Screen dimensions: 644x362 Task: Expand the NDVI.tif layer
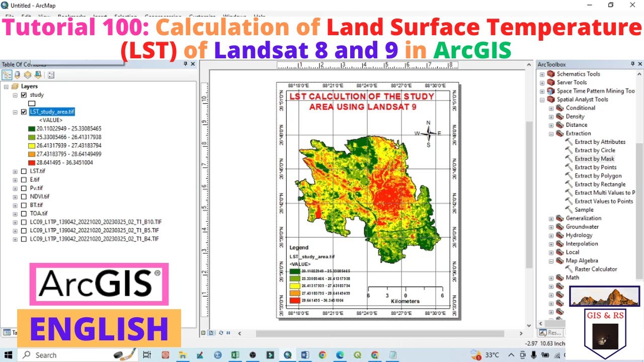pyautogui.click(x=16, y=197)
